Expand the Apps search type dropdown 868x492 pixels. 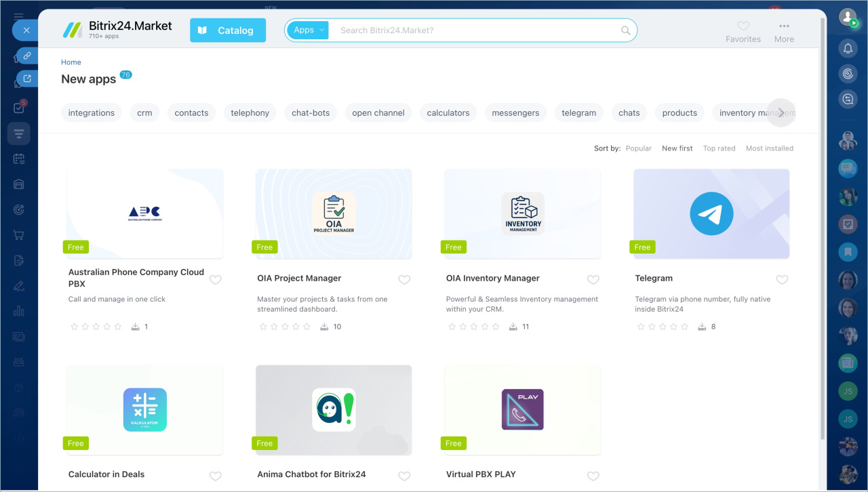coord(309,30)
